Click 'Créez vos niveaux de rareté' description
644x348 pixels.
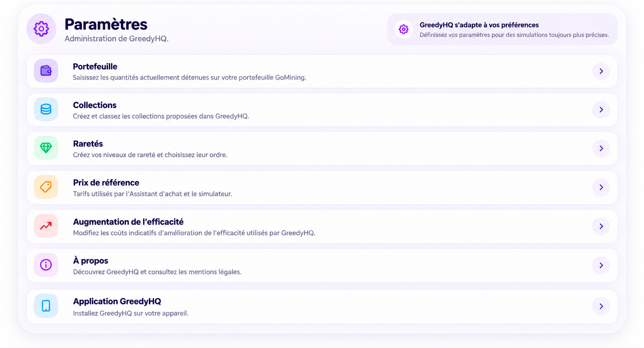(x=150, y=155)
